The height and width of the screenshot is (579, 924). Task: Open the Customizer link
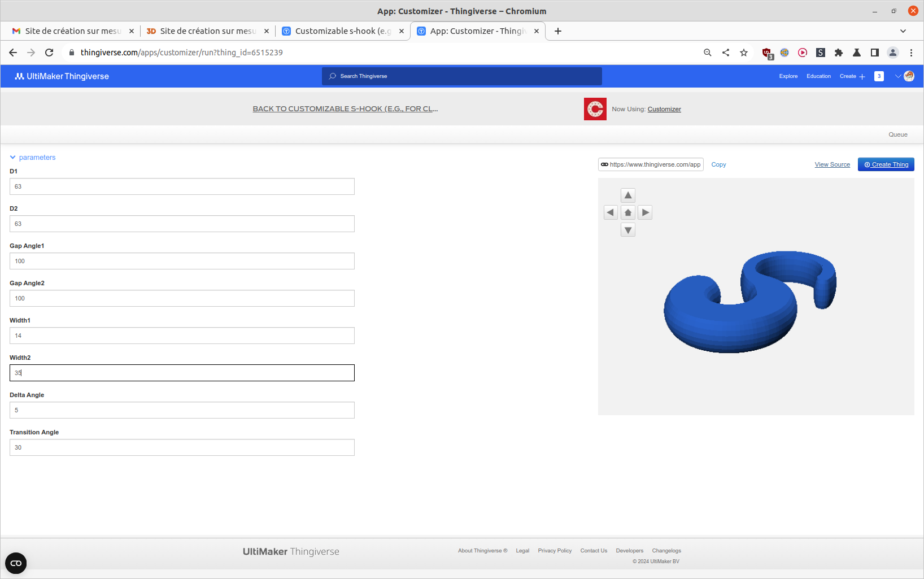click(664, 109)
